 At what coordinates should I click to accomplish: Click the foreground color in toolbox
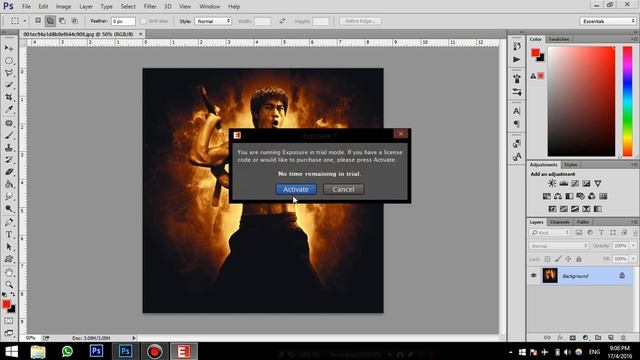point(6,304)
